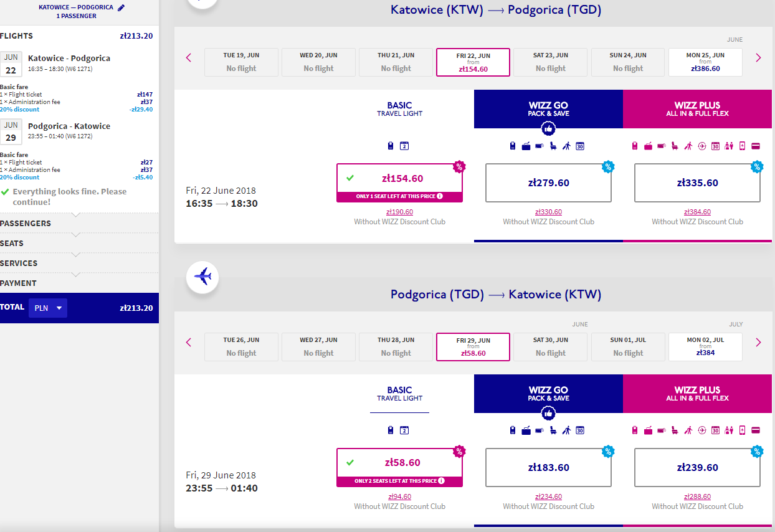Click the return WIZZ Plus credit card icon
The height and width of the screenshot is (532, 775).
tap(756, 430)
